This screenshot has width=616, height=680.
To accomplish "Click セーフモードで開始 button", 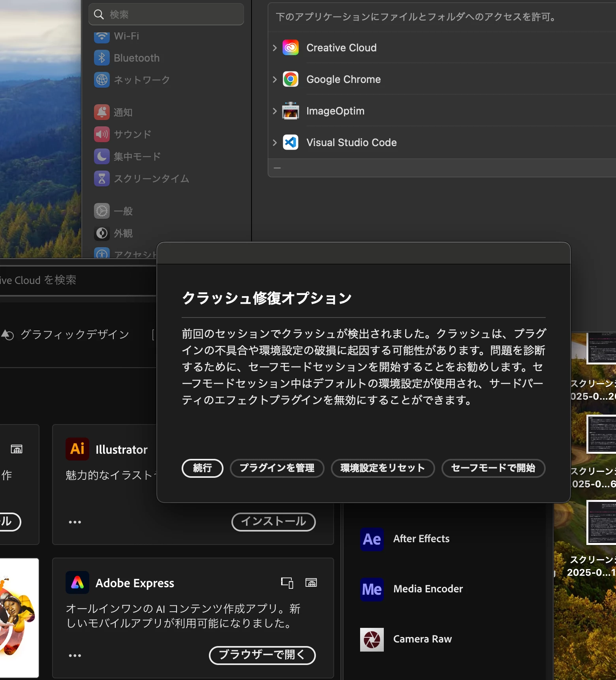I will [x=494, y=468].
